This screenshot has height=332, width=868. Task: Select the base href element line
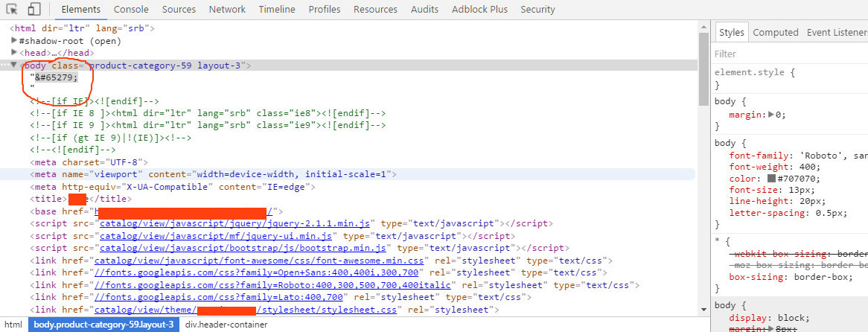[156, 211]
